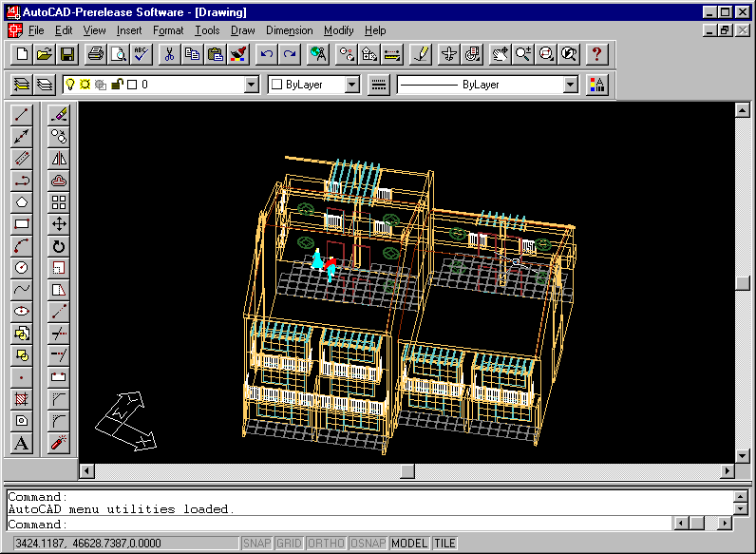Choose the Erase modify tool

pyautogui.click(x=59, y=115)
